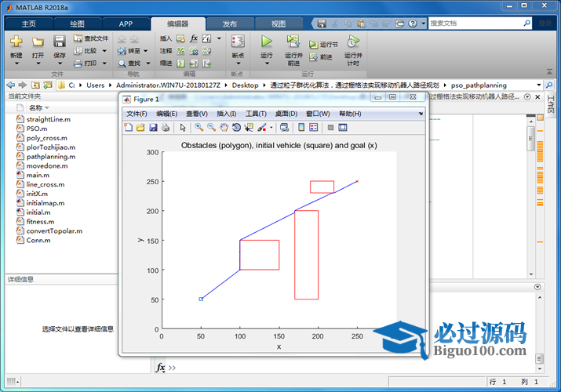The width and height of the screenshot is (561, 392).
Task: Open the Save (保存) dropdown arrow
Action: (x=60, y=64)
